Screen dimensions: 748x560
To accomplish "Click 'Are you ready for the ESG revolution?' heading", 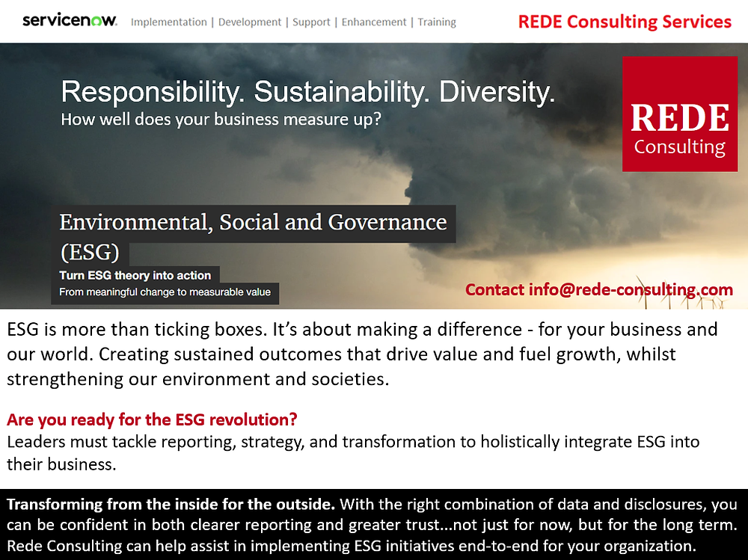I will (152, 419).
